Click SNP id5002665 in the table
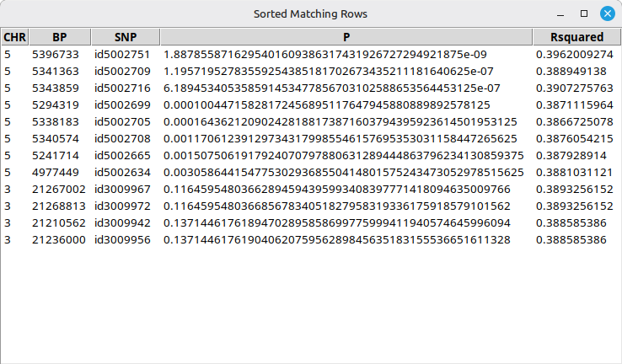The height and width of the screenshot is (364, 622). [122, 155]
